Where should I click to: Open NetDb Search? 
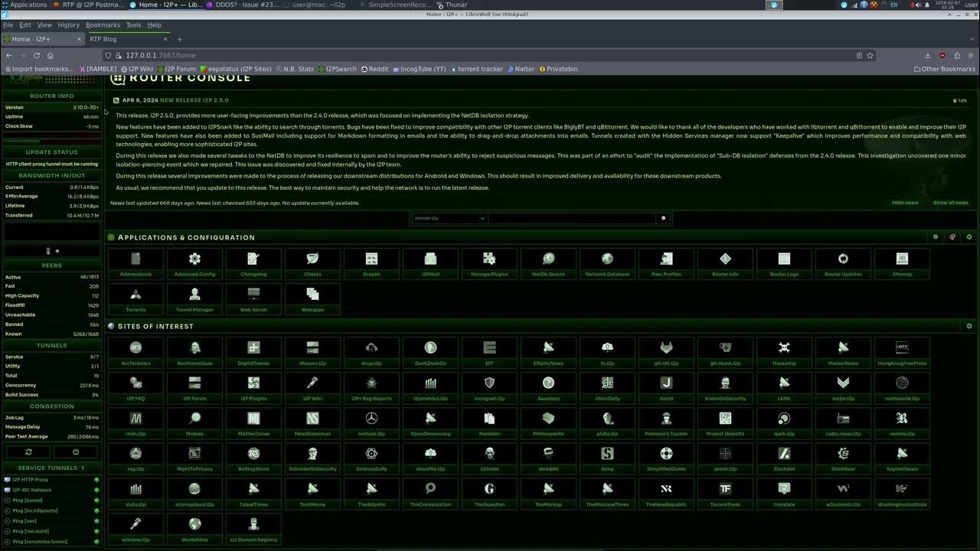[548, 262]
